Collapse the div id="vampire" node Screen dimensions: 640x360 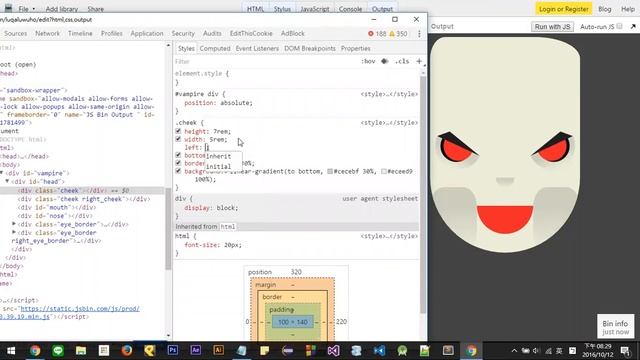(2, 173)
